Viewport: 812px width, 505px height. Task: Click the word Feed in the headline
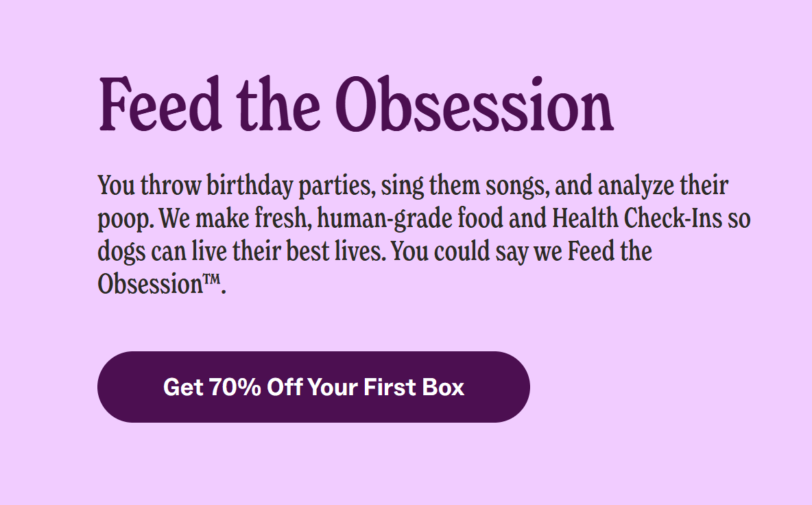[x=160, y=104]
